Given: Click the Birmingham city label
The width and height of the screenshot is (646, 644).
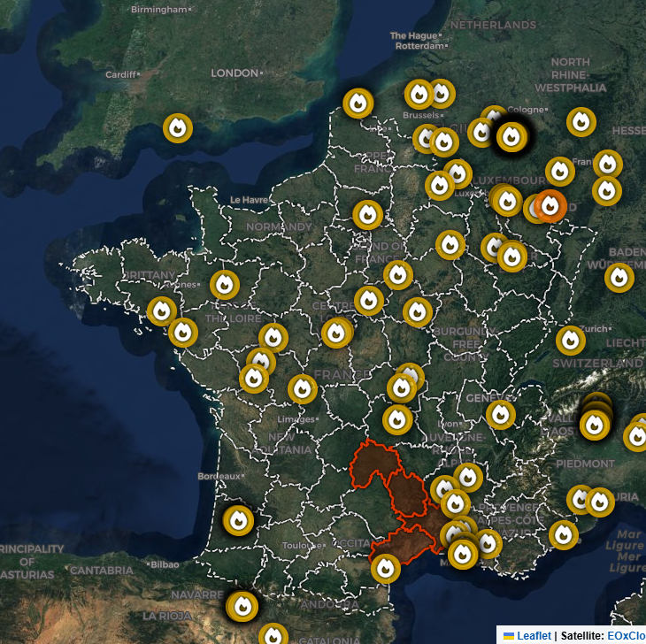Looking at the screenshot, I should tap(159, 10).
